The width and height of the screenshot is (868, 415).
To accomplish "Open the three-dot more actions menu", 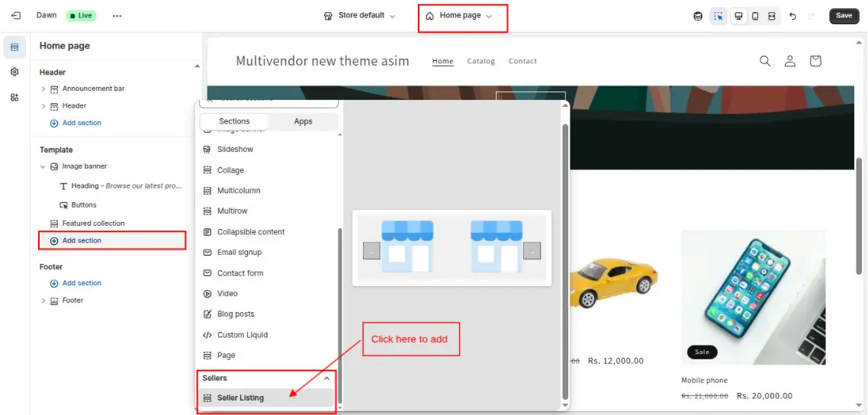I will pos(117,16).
